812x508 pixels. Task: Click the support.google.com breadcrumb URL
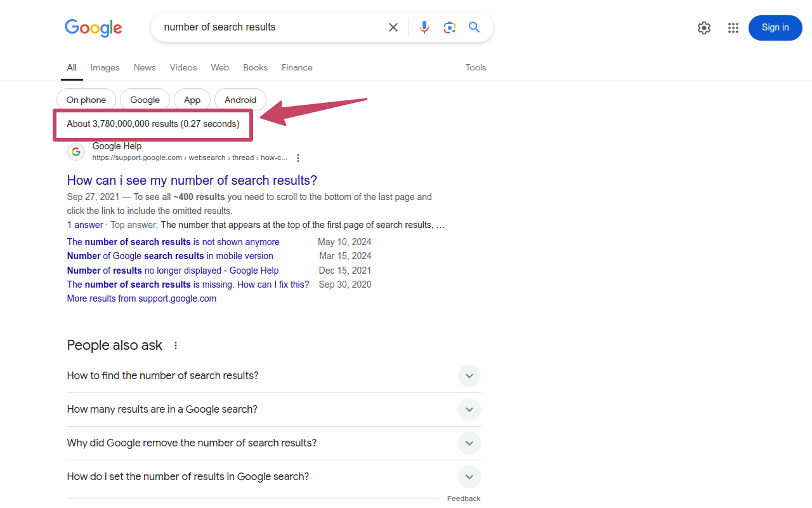[x=190, y=157]
